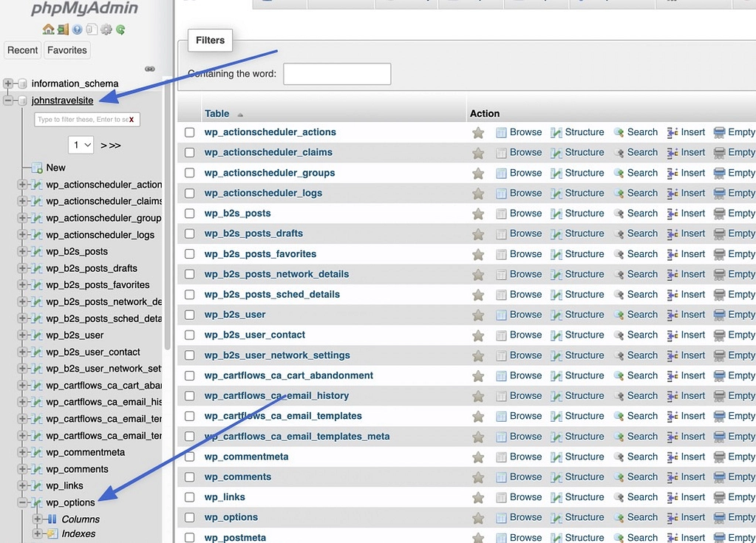This screenshot has height=543, width=756.
Task: Add wp_b2s_posts to favorites with its star
Action: click(x=478, y=214)
